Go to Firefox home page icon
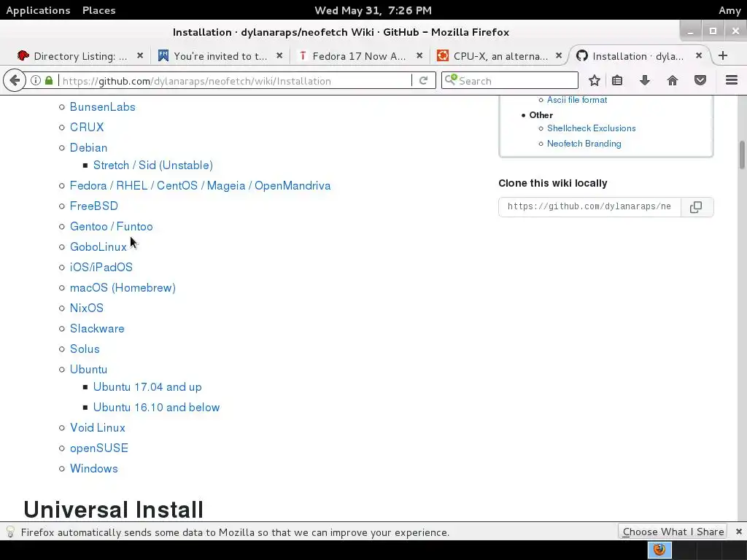Viewport: 747px width, 560px height. pos(672,80)
